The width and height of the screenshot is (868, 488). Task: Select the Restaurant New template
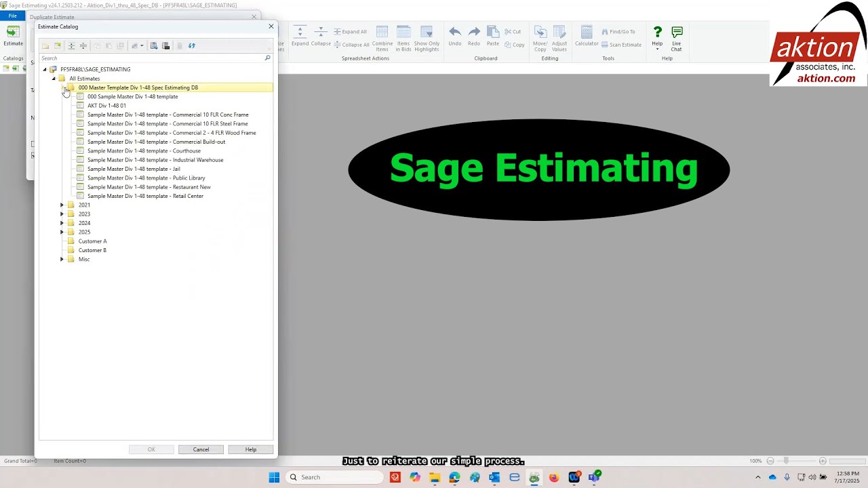149,187
